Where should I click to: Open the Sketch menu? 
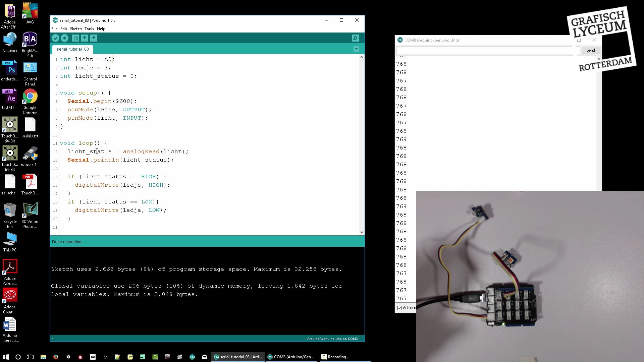click(x=75, y=29)
